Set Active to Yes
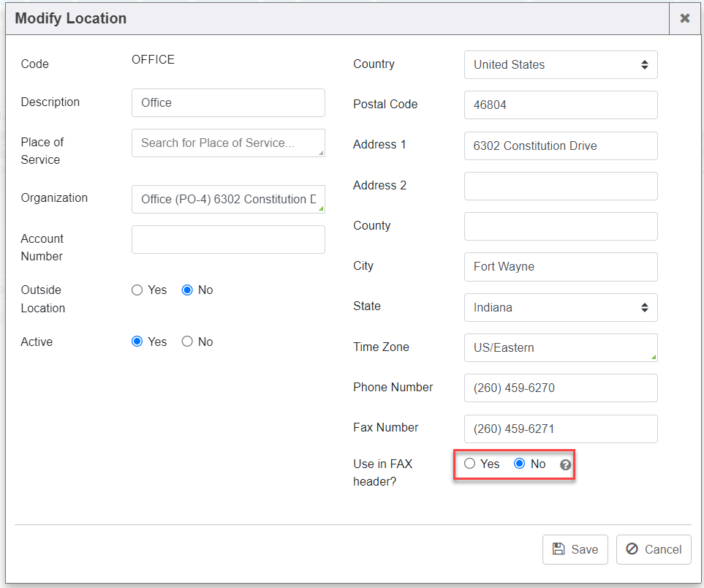The height and width of the screenshot is (588, 704). pos(137,342)
